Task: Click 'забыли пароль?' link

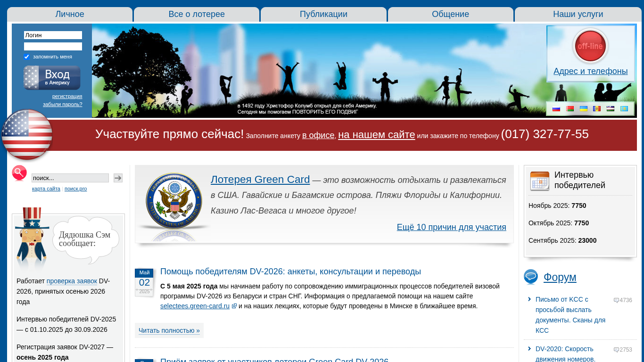Action: pos(63,104)
